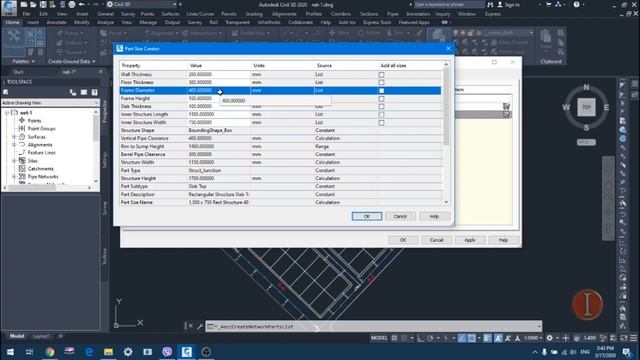Click the ortho mode icon in status bar

[420, 338]
